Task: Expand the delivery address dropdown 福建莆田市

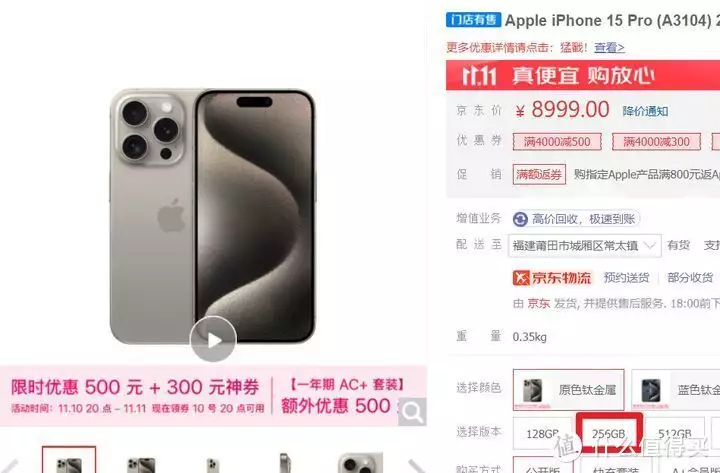Action: pos(585,246)
